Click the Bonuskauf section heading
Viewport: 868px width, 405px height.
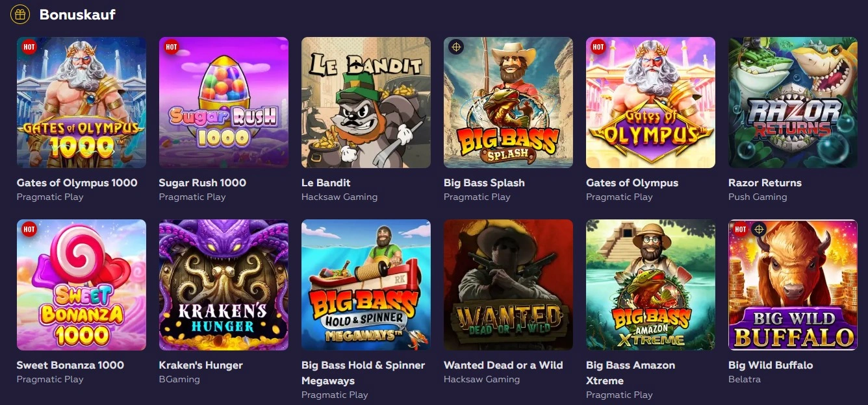pyautogui.click(x=77, y=14)
